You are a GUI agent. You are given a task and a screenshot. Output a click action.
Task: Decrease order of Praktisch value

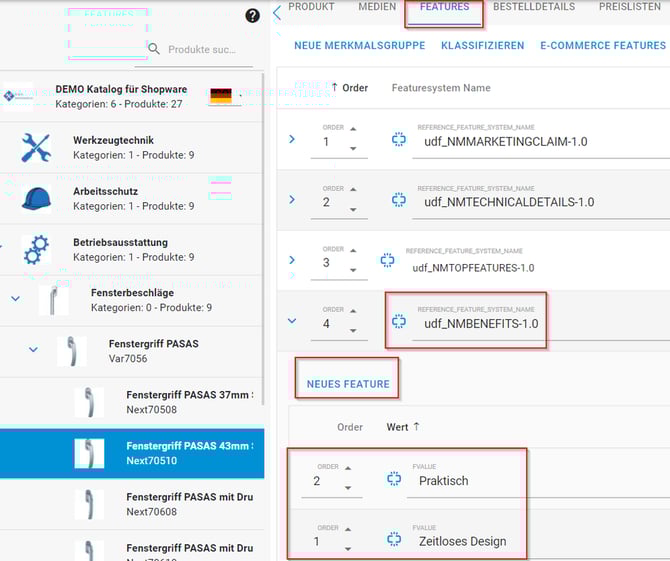pos(348,488)
